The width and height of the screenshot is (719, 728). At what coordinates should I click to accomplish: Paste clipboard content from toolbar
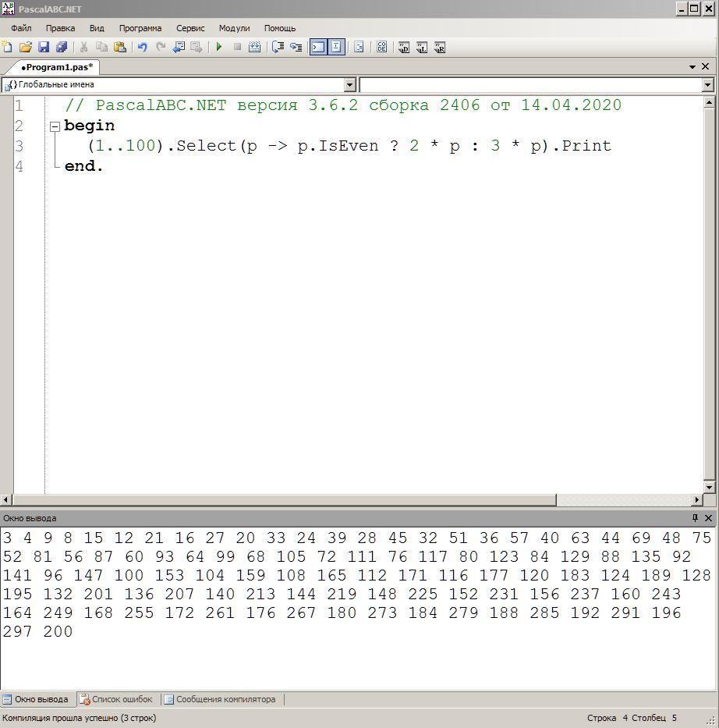coord(119,47)
